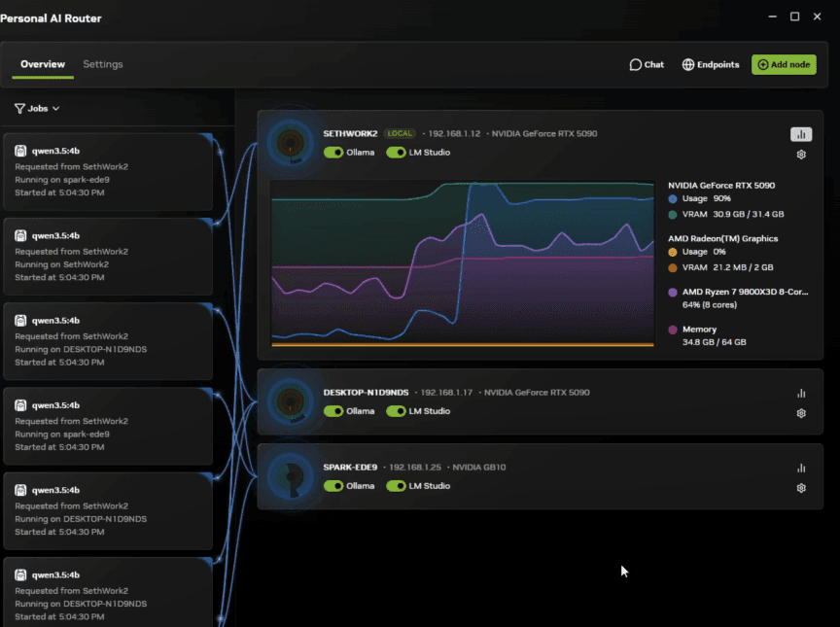Toggle Ollama on SETHWORK2 node
Viewport: 840px width, 627px height.
coord(333,153)
